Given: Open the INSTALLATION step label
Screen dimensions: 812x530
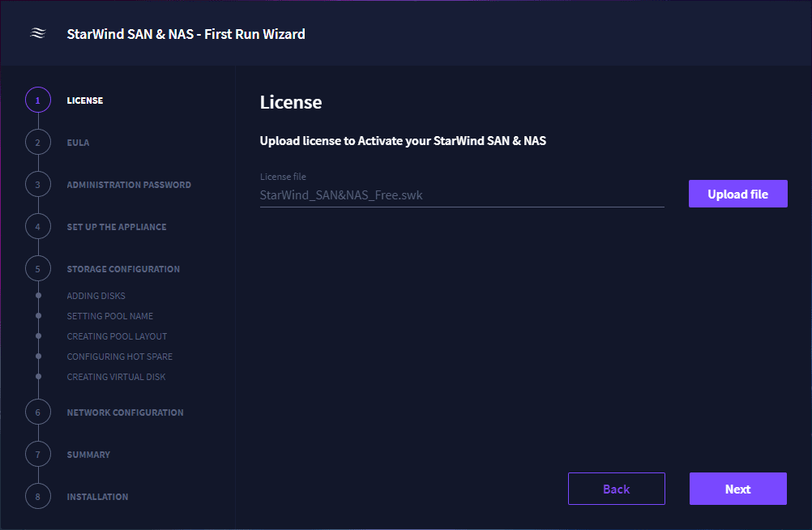Looking at the screenshot, I should [x=97, y=496].
